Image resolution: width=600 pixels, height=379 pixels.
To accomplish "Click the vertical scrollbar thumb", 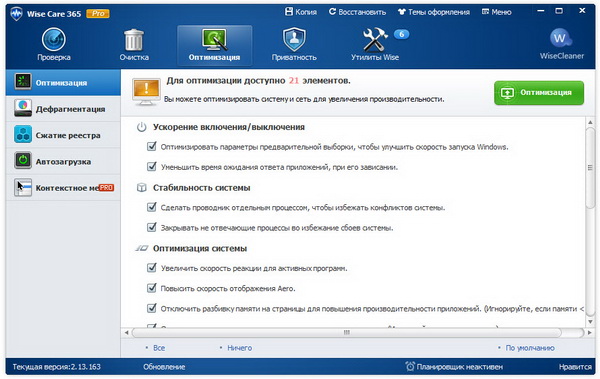I will coord(590,168).
